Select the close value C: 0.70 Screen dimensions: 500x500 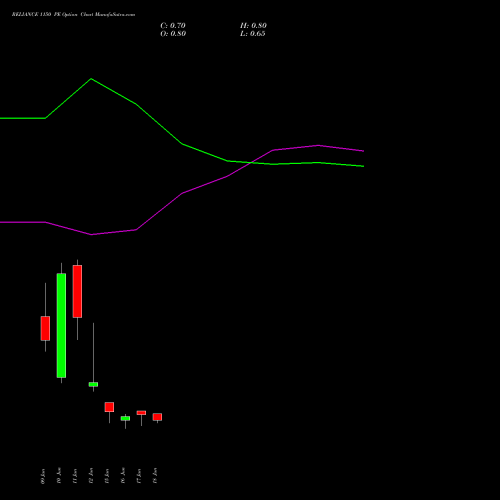point(173,26)
